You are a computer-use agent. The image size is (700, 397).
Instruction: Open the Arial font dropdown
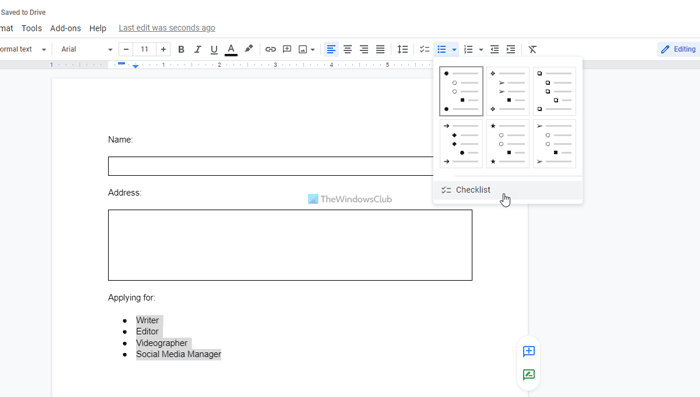click(x=86, y=50)
